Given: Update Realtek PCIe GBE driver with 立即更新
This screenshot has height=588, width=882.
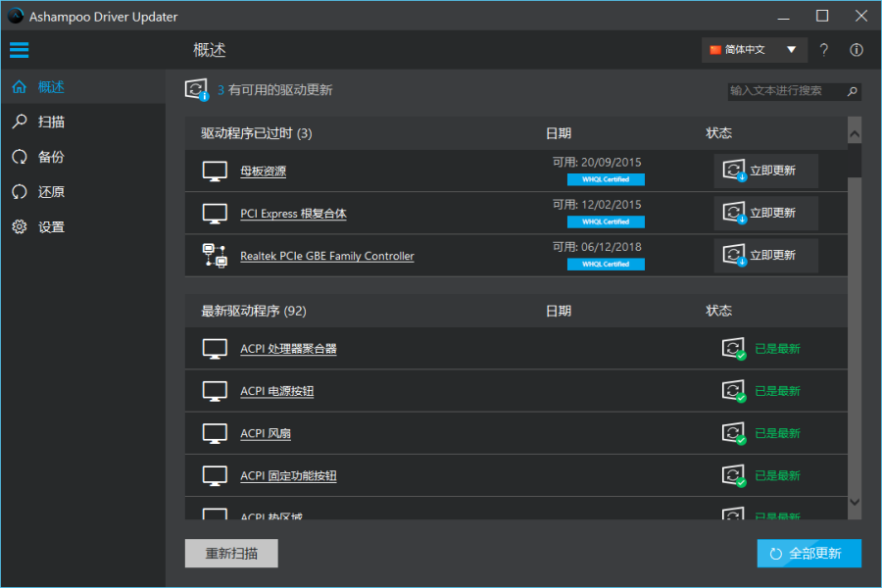Looking at the screenshot, I should coord(765,256).
